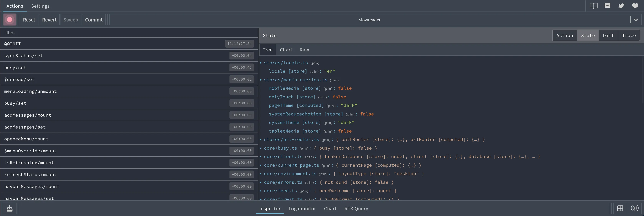Select the $unread/set action row
This screenshot has height=216, width=644.
coord(129,79)
